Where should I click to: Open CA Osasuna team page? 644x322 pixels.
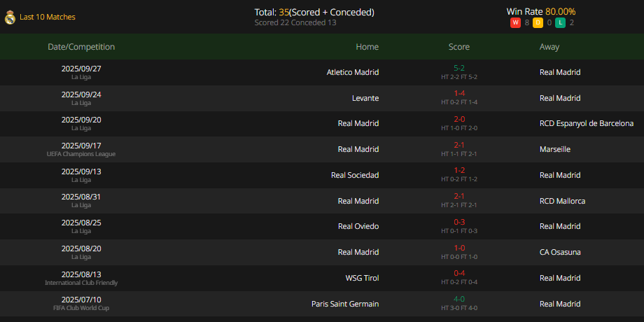[x=560, y=252]
